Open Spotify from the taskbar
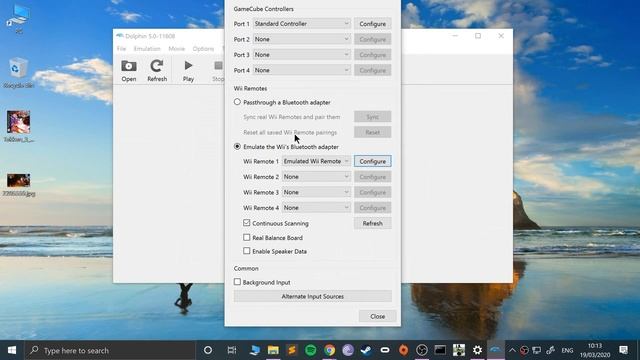Screen dimensions: 640x360 (311, 350)
